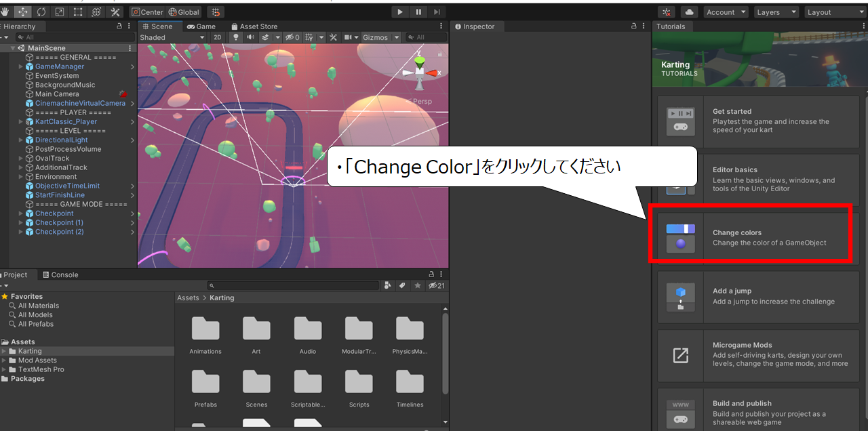
Task: Open the Console tab
Action: [x=60, y=274]
